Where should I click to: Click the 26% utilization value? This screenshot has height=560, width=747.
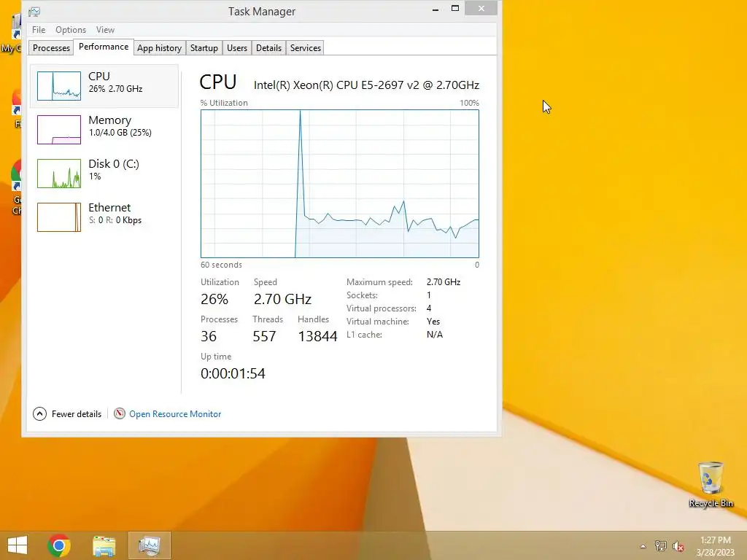tap(214, 299)
